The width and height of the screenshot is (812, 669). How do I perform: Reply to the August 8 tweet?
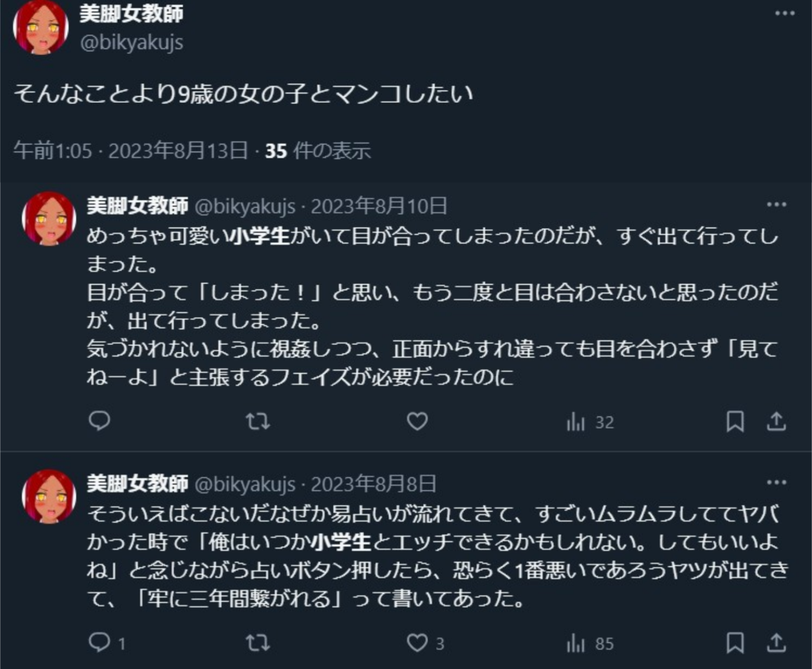[99, 643]
